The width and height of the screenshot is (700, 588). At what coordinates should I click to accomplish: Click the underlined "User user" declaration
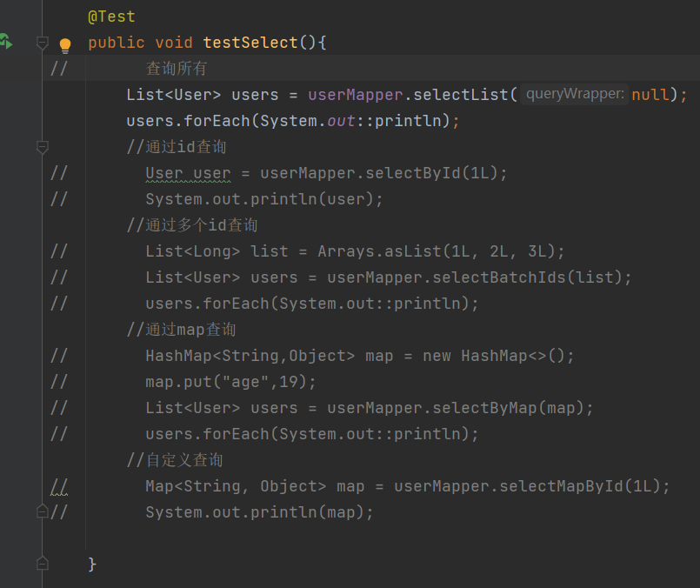pos(188,173)
